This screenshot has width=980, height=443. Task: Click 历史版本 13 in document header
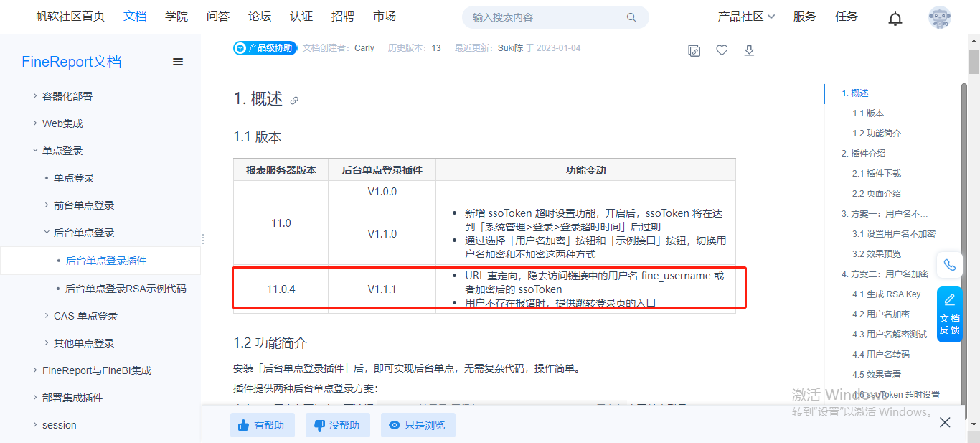(414, 48)
